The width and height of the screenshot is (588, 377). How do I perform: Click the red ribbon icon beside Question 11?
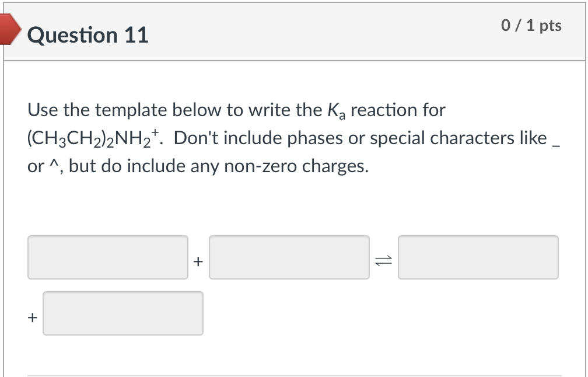tap(9, 30)
